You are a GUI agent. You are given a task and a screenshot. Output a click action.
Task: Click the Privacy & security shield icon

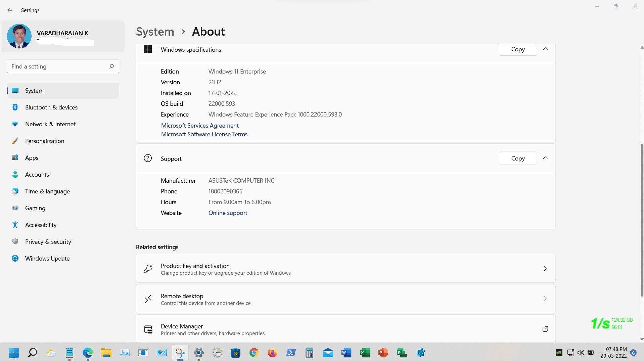[15, 241]
